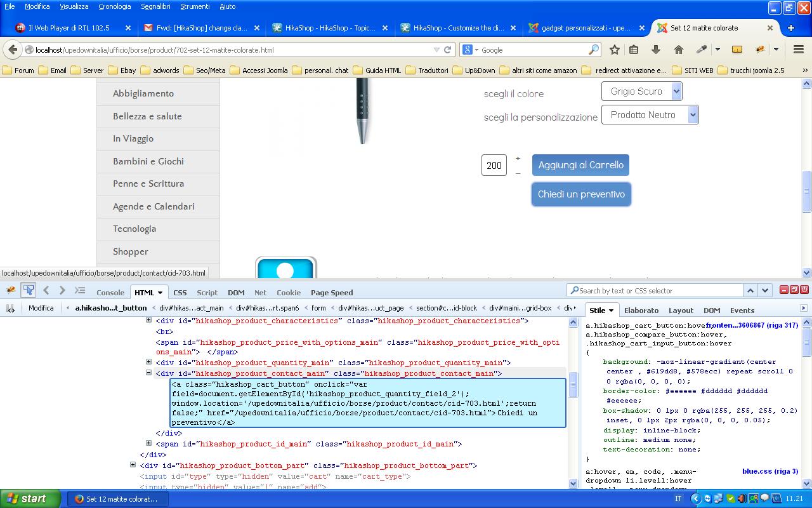
Task: Open the Firebug command line icon
Action: point(80,290)
